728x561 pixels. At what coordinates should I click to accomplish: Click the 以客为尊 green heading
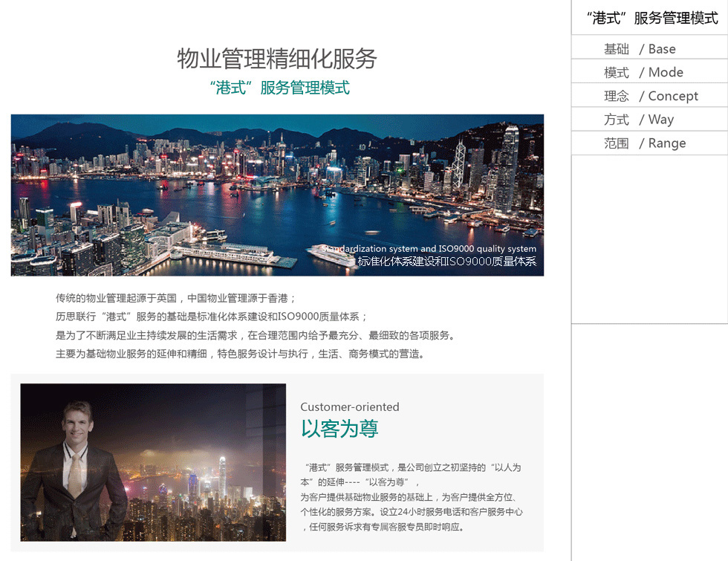coord(339,428)
